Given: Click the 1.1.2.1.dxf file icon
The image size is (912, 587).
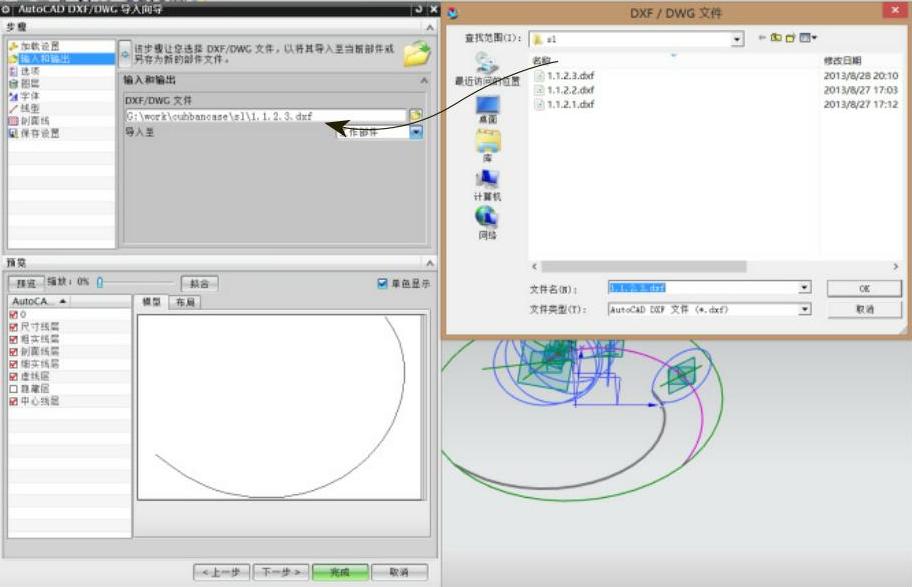Looking at the screenshot, I should tap(539, 105).
